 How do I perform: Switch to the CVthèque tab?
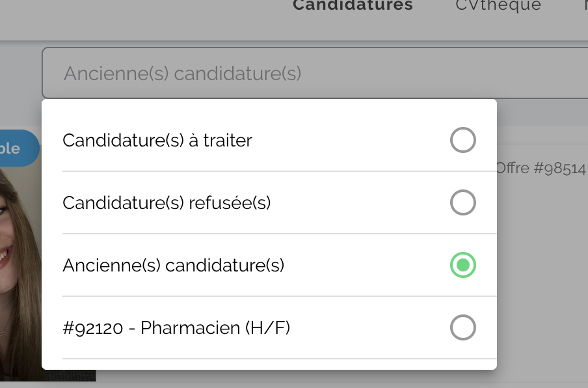click(498, 5)
